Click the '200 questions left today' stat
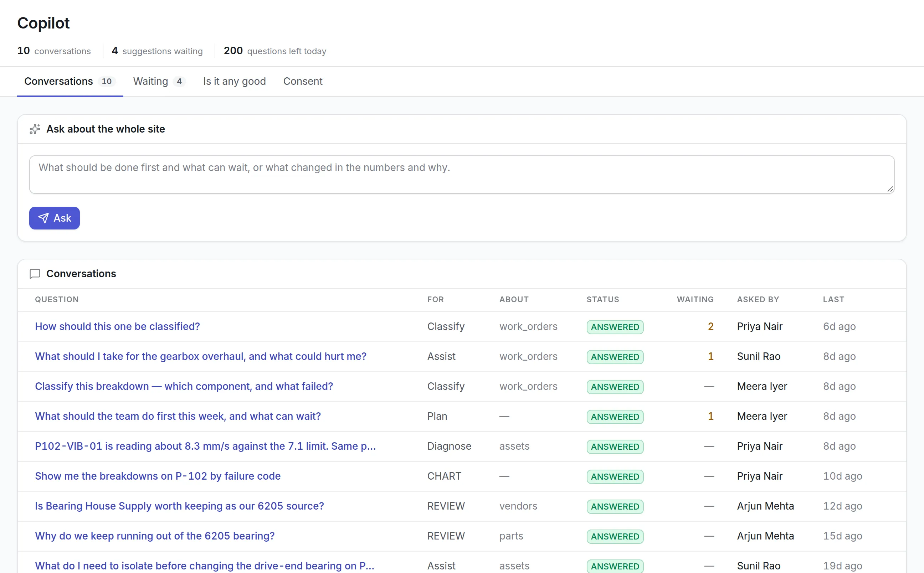924x573 pixels. 275,51
